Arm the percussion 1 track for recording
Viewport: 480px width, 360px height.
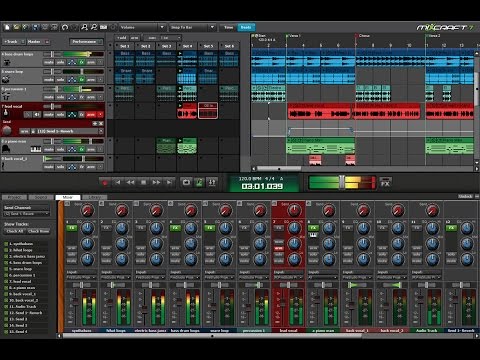click(x=91, y=97)
